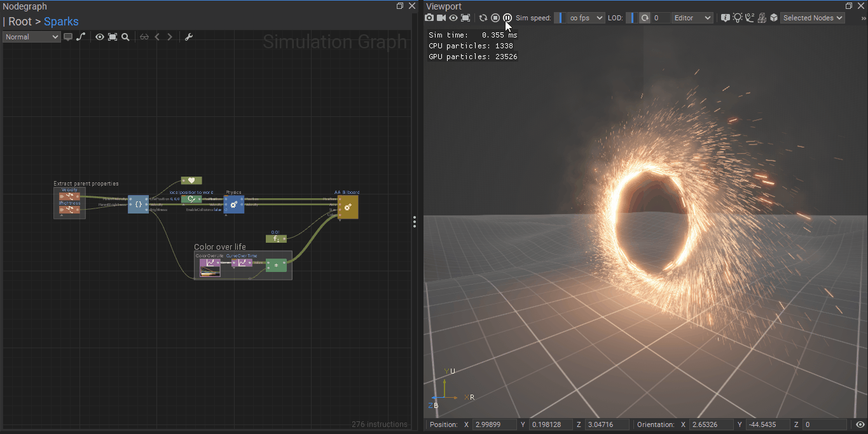This screenshot has width=868, height=434.
Task: Edit the Orientation Z field
Action: (825, 424)
